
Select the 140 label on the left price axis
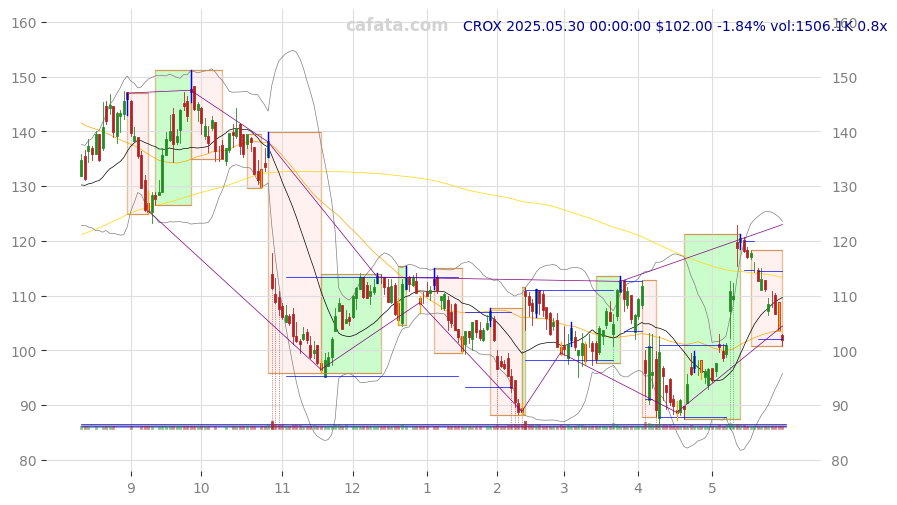pyautogui.click(x=23, y=132)
